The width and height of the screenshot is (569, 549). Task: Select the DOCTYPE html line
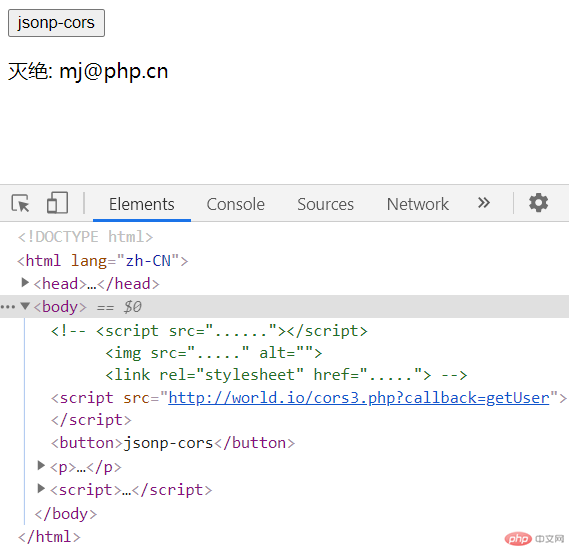pos(85,237)
